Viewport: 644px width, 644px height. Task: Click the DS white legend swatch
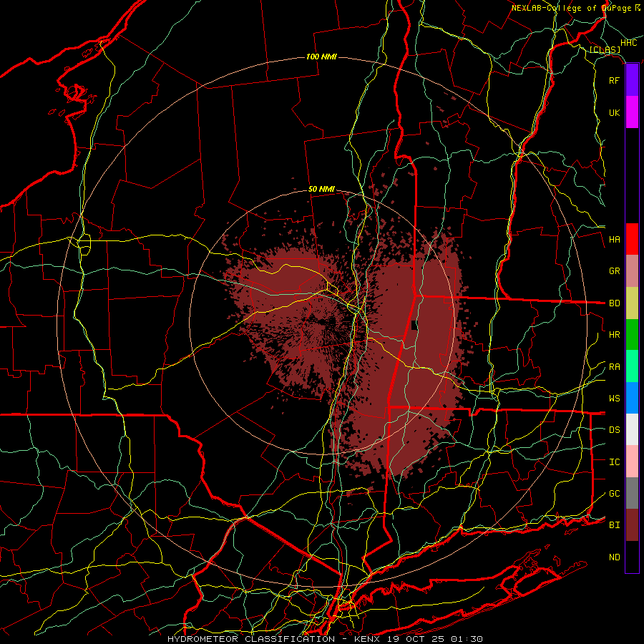pyautogui.click(x=632, y=429)
